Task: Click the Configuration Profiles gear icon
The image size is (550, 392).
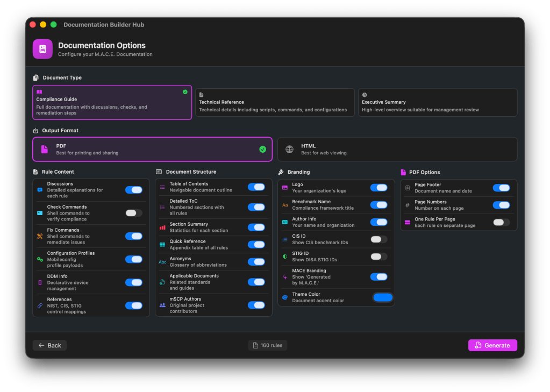Action: [40, 259]
